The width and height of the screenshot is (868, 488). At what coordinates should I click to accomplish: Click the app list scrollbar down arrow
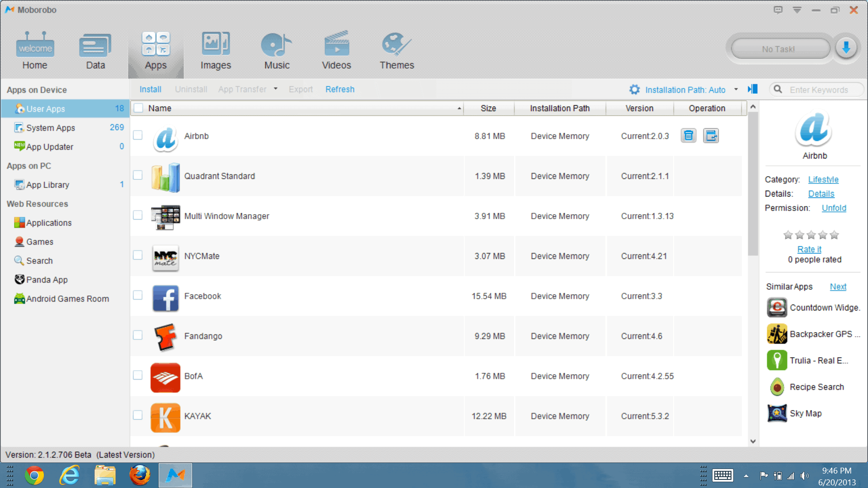tap(753, 441)
